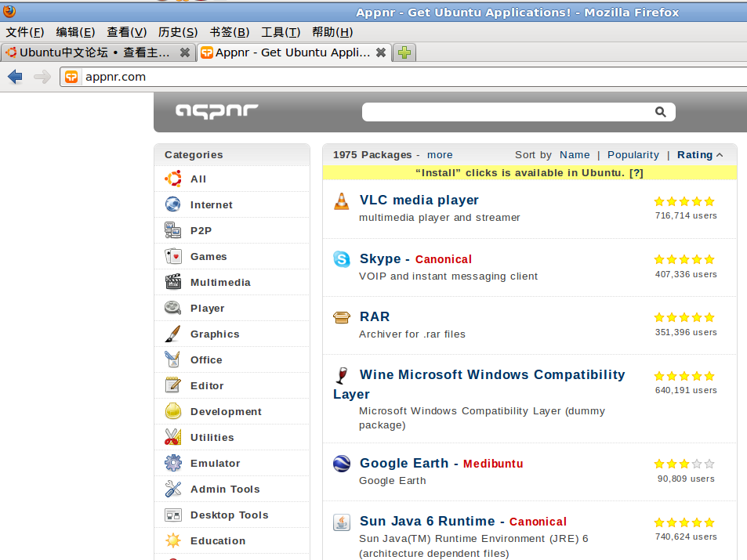747x560 pixels.
Task: Click the Multimedia category clapperboard icon
Action: [173, 282]
